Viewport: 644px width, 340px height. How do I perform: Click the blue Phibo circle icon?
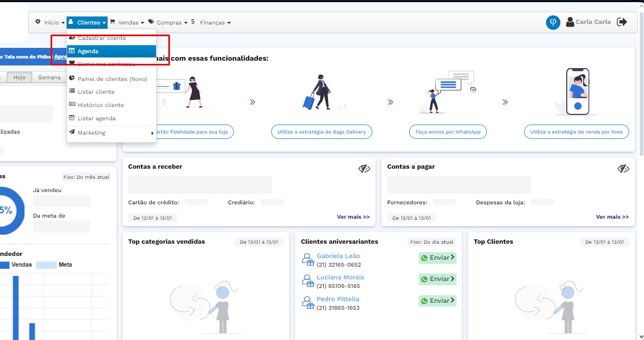click(553, 22)
